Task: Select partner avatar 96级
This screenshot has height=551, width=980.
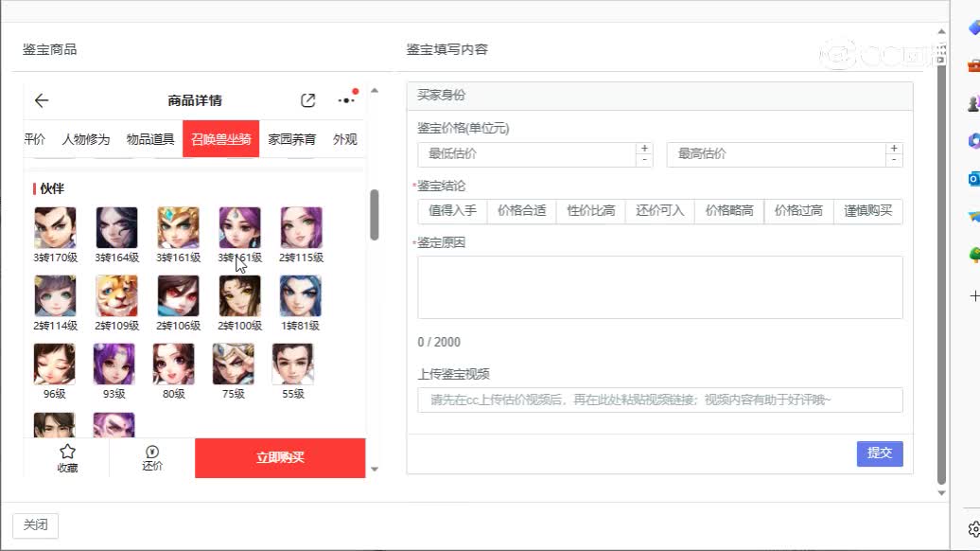Action: [54, 364]
